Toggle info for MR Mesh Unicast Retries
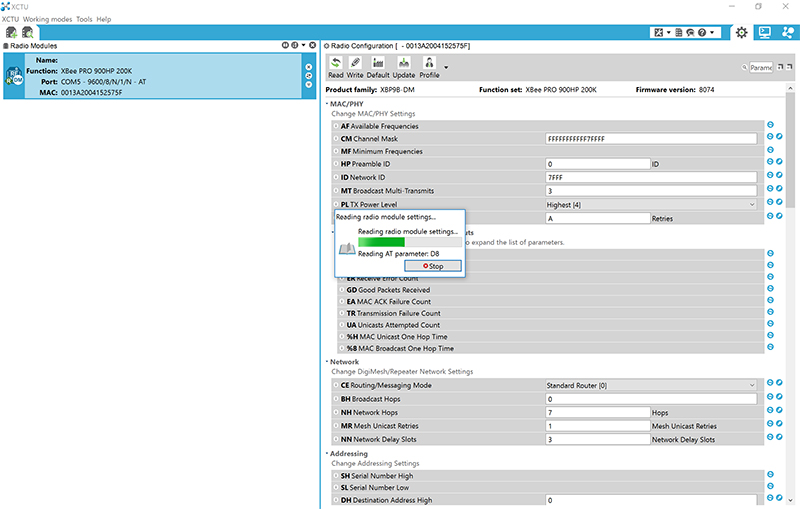The image size is (800, 509). pos(336,426)
